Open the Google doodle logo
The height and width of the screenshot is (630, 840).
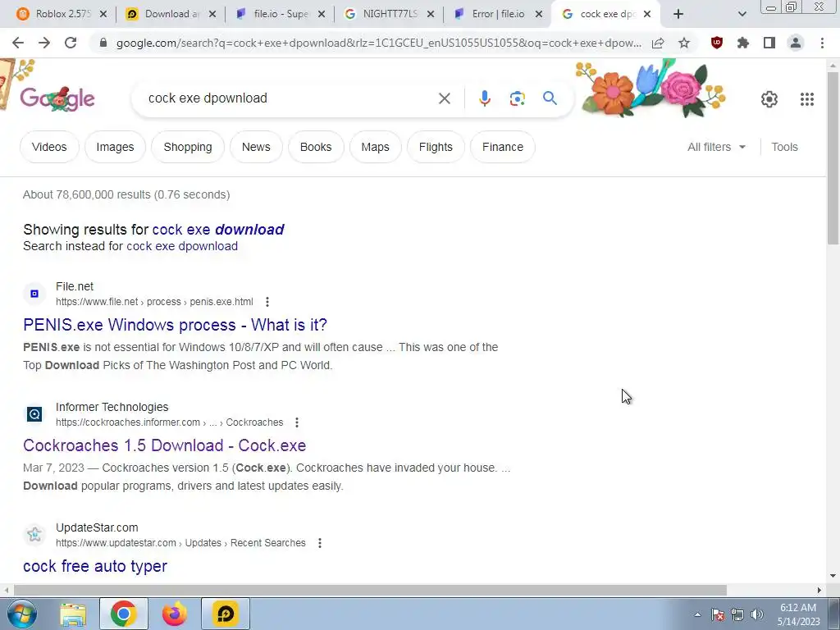click(x=57, y=98)
